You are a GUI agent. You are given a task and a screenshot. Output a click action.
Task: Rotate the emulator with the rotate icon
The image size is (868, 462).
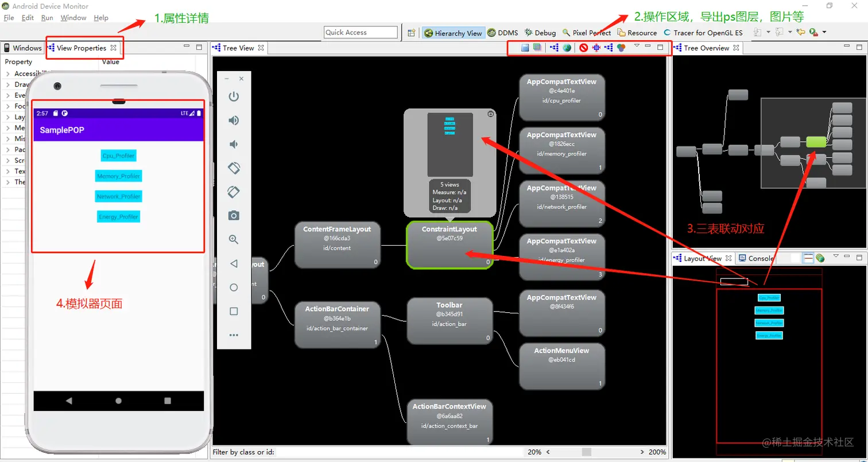click(x=234, y=168)
